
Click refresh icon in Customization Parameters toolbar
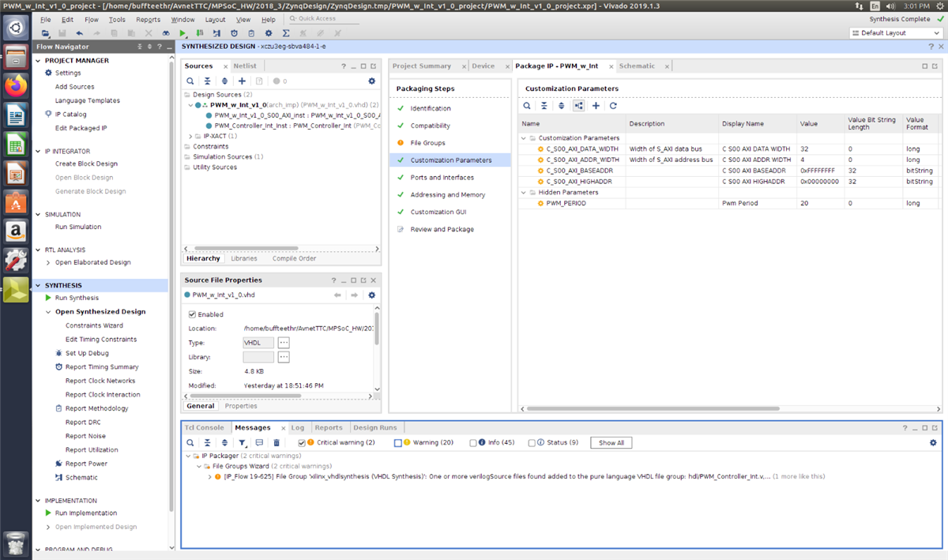coord(613,105)
